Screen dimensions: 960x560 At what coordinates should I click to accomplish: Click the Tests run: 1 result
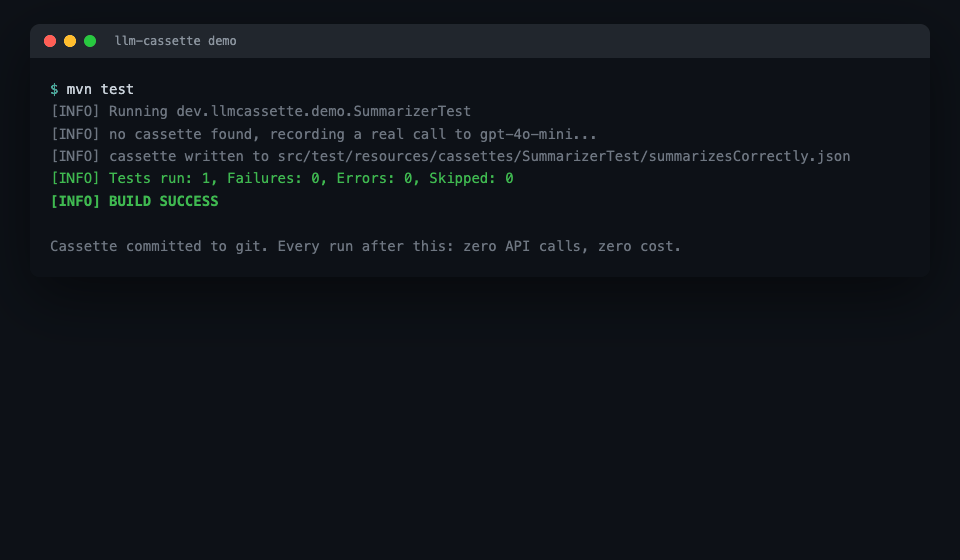point(161,178)
